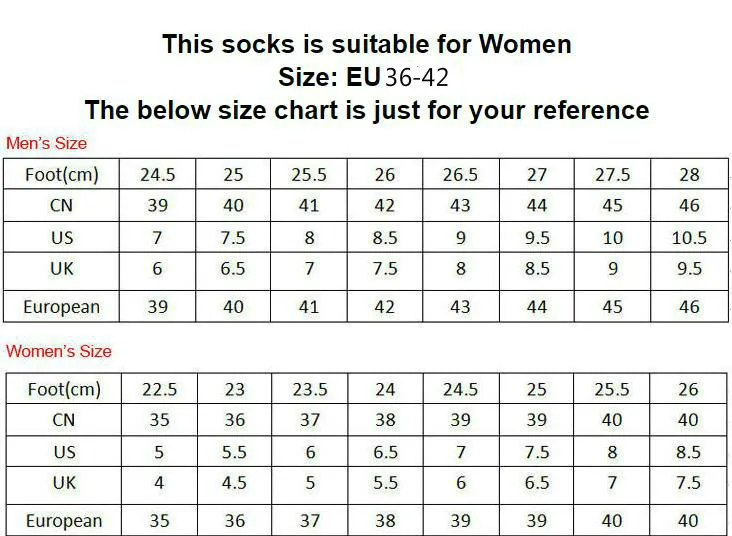Click the "This socks is suitable for Women" title
Viewport: 732px width, 536px height.
[x=366, y=44]
